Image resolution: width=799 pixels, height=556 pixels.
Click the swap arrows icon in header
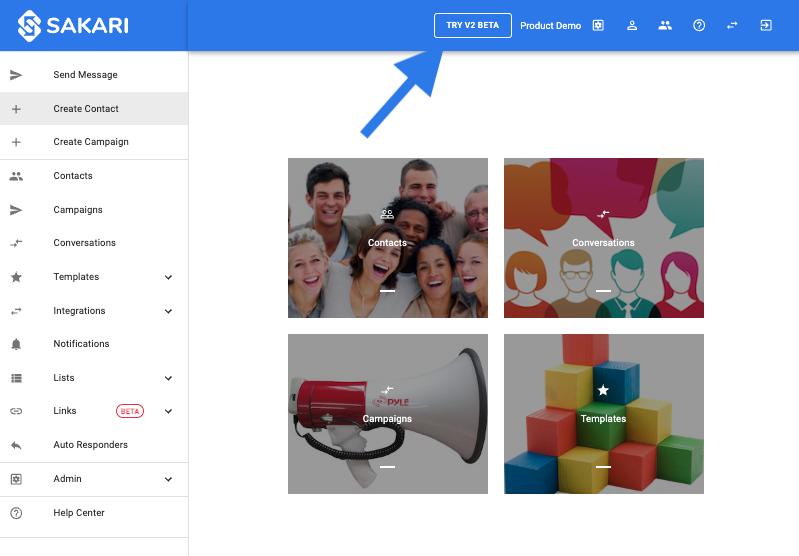(x=732, y=25)
